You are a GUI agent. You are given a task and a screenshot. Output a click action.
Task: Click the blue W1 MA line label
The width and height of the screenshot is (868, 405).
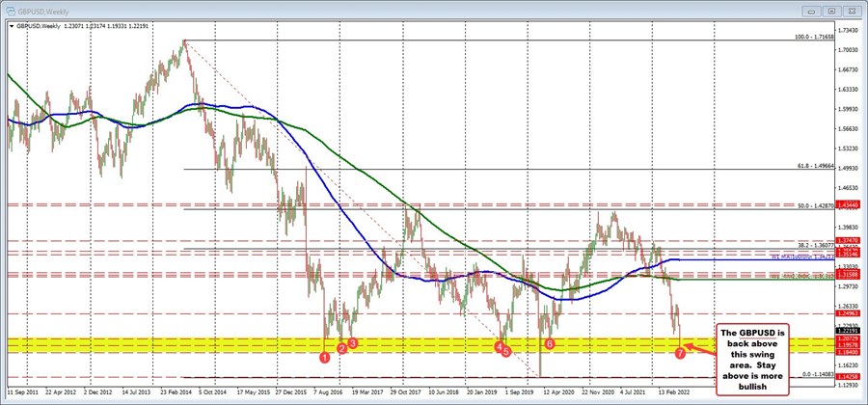coord(802,257)
